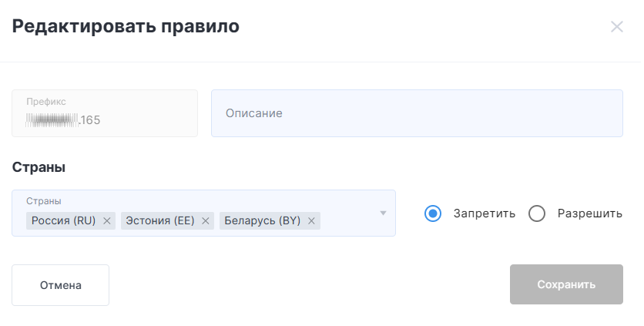Select the Запретить radio button
The width and height of the screenshot is (644, 326).
coord(433,213)
